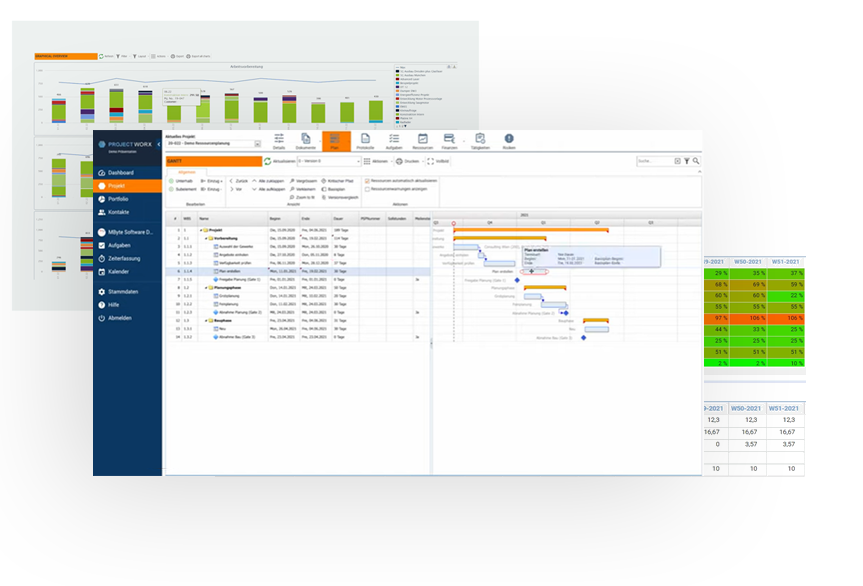
Task: Collapse the Planungsphase tree node
Action: [x=204, y=287]
